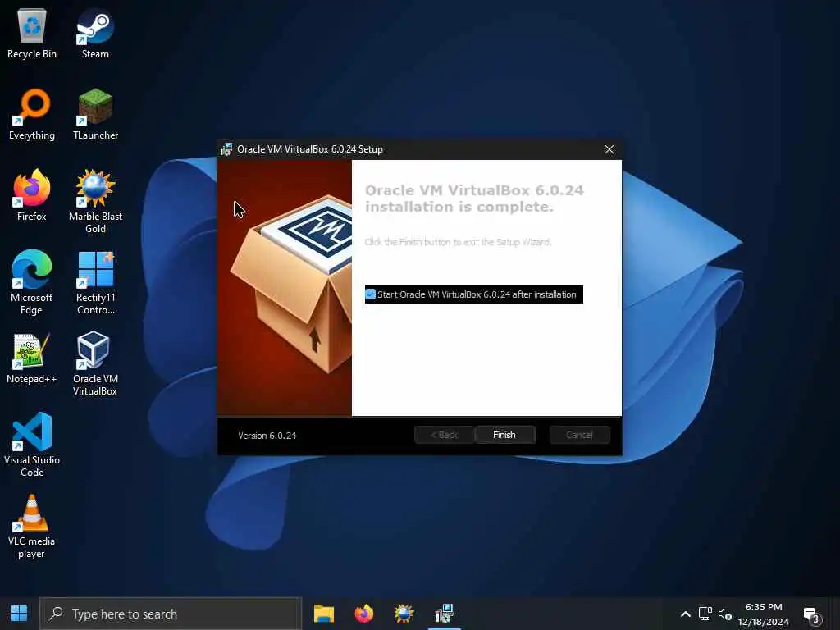Select the Steam desktop shortcut
This screenshot has height=630, width=840.
point(95,34)
